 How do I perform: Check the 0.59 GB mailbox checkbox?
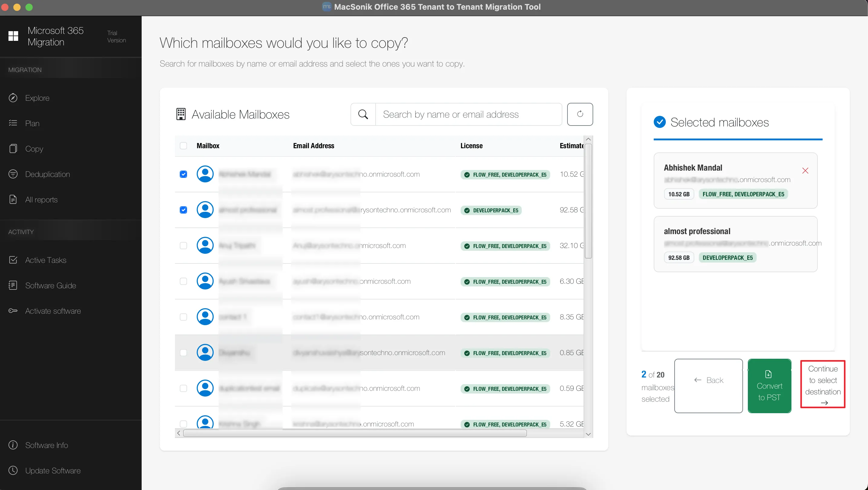(x=183, y=388)
